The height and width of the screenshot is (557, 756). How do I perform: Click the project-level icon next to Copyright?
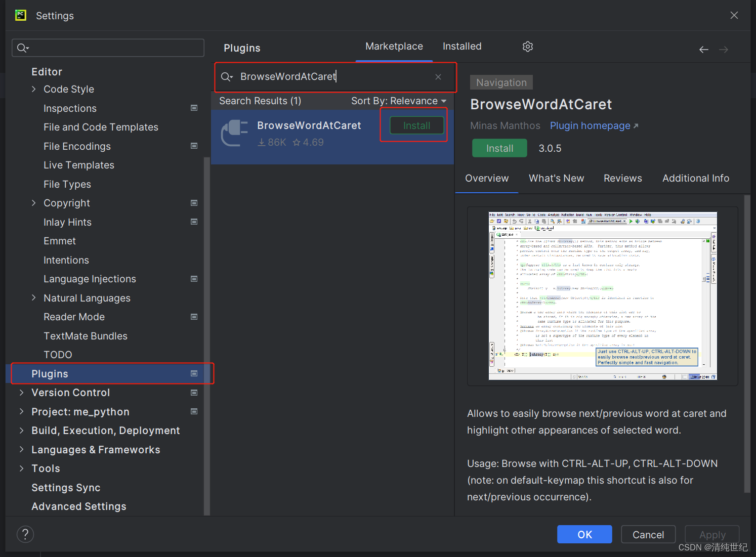coord(194,203)
